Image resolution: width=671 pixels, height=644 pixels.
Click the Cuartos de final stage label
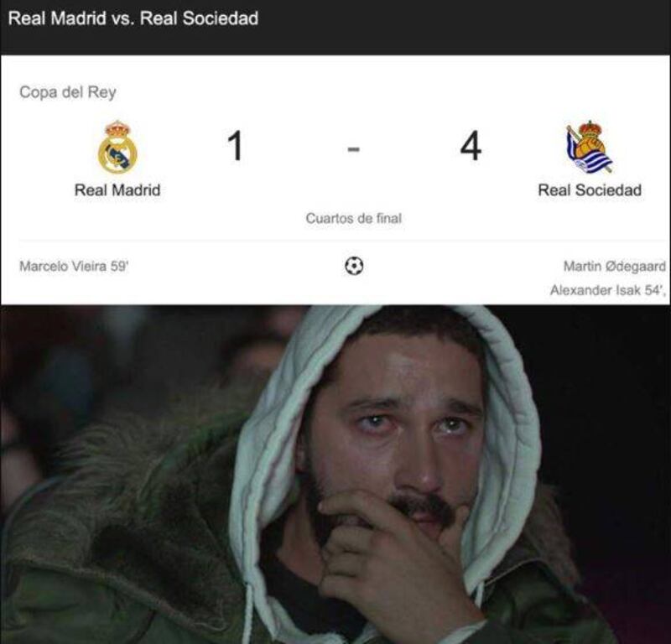click(x=353, y=218)
